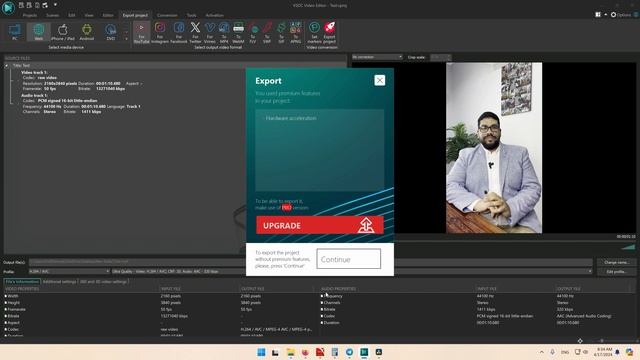Open Windows Start menu
Image resolution: width=640 pixels, height=360 pixels.
click(x=261, y=352)
